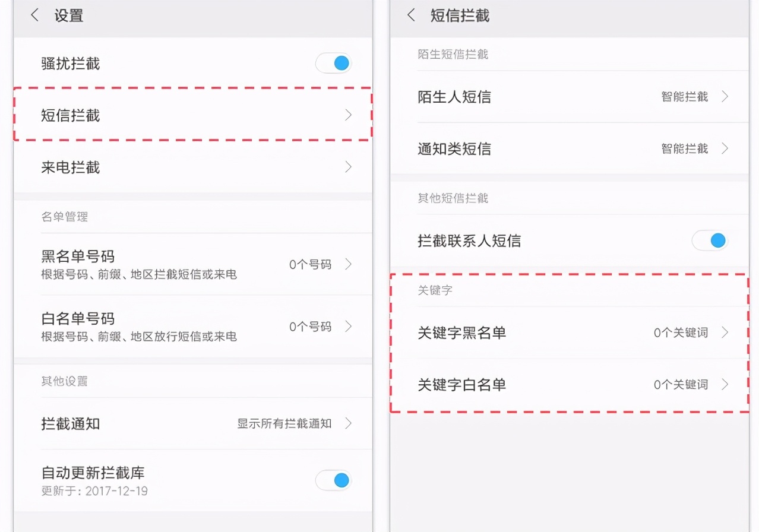Click 根据号码、前缀、地区放行短信或来电 description
This screenshot has width=759, height=532.
click(x=139, y=337)
